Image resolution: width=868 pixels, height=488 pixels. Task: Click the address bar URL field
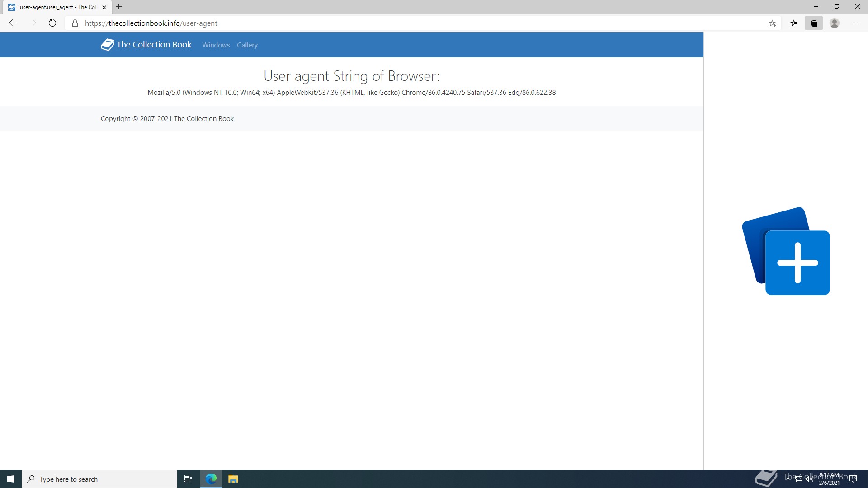click(x=362, y=23)
